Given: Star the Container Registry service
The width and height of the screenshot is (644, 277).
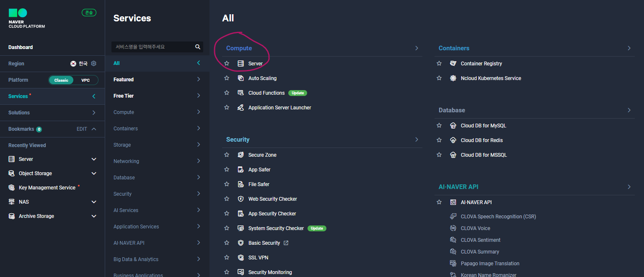Looking at the screenshot, I should pyautogui.click(x=439, y=64).
